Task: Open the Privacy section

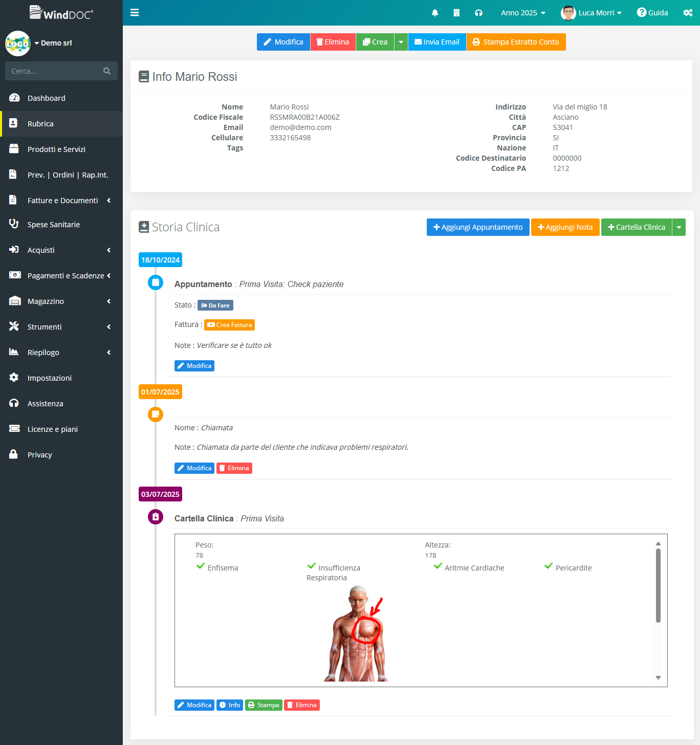Action: point(61,455)
